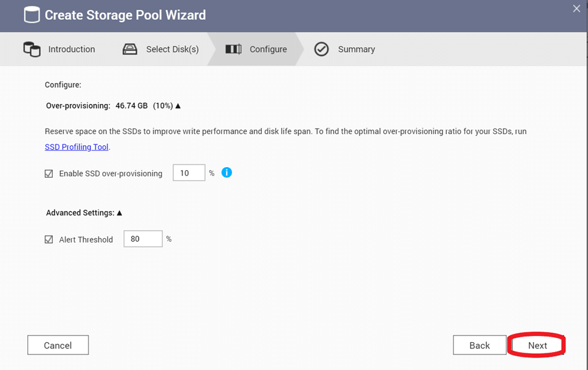
Task: Go to the Introduction step
Action: click(x=72, y=49)
